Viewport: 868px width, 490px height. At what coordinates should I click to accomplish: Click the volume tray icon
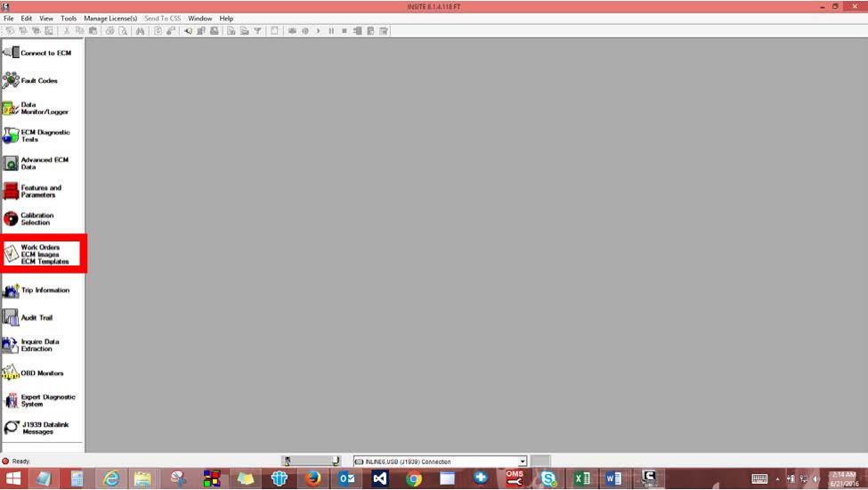pos(816,479)
